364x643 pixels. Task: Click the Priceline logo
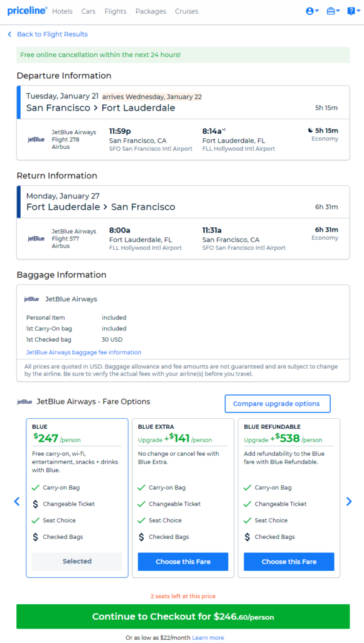(x=27, y=11)
